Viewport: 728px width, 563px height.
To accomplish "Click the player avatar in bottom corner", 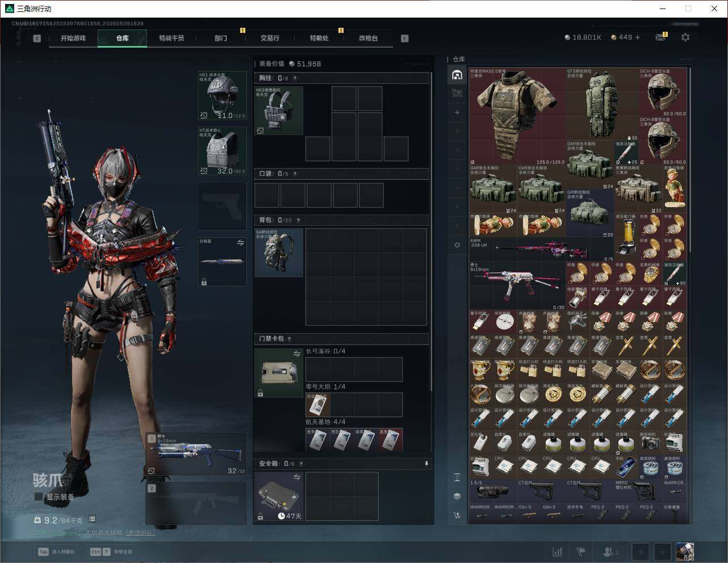I will click(684, 551).
